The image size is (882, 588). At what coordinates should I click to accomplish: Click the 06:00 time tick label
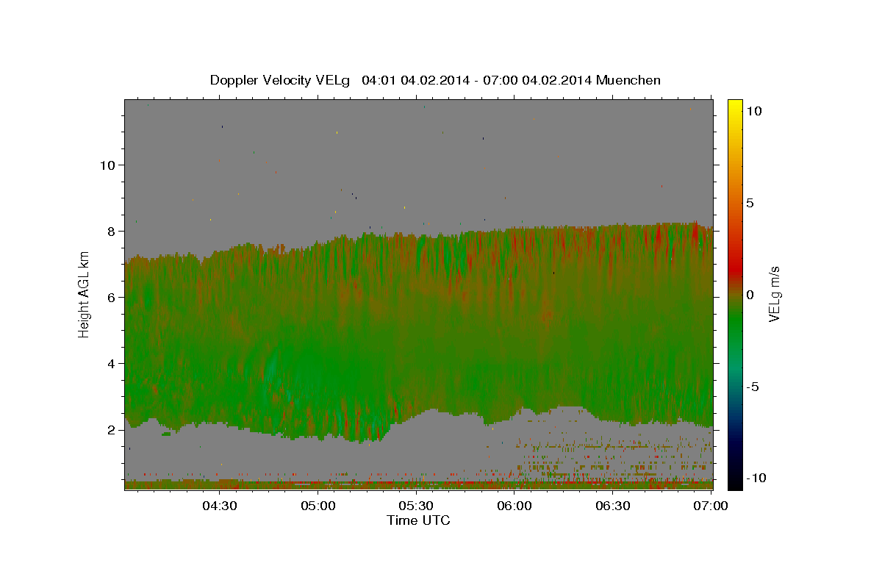[514, 506]
